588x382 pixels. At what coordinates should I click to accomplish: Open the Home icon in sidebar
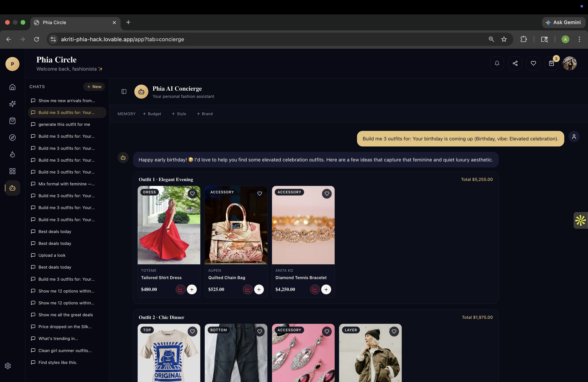12,87
